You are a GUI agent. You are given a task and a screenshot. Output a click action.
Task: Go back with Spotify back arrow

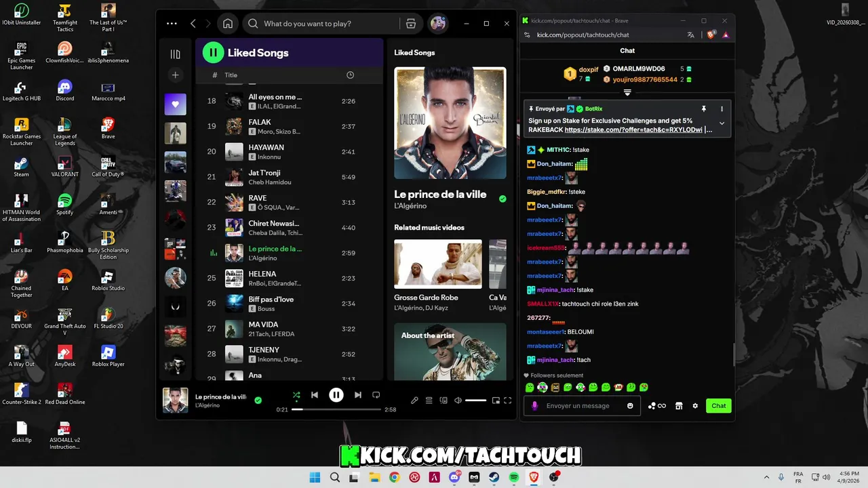[x=193, y=24]
